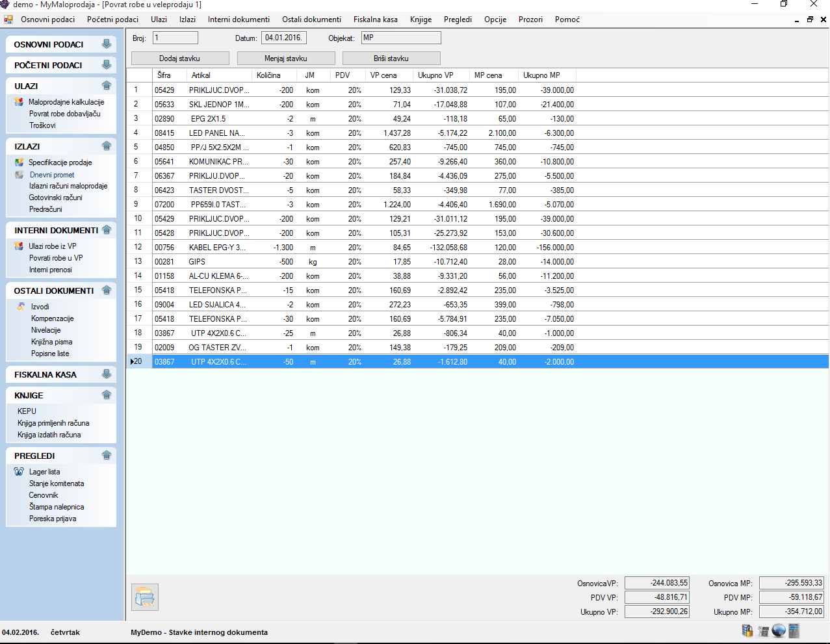Collapse the PREGLEDI section arrow
The image size is (830, 644).
(x=107, y=456)
